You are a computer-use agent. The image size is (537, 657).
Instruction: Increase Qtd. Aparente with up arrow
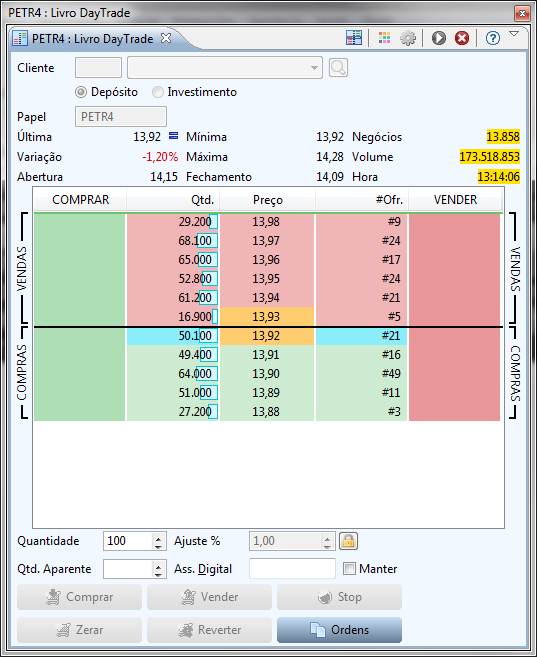tap(158, 565)
